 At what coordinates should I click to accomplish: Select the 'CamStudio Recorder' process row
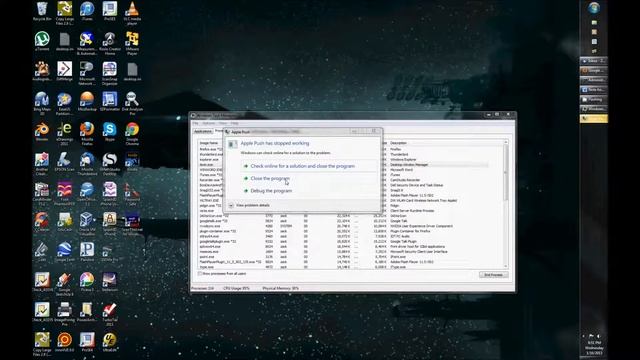coord(405,180)
